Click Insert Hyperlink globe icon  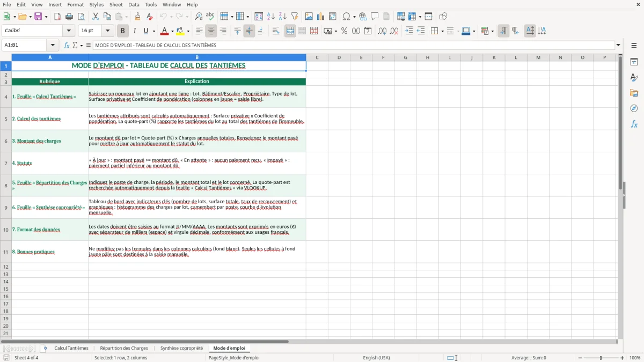click(x=363, y=17)
